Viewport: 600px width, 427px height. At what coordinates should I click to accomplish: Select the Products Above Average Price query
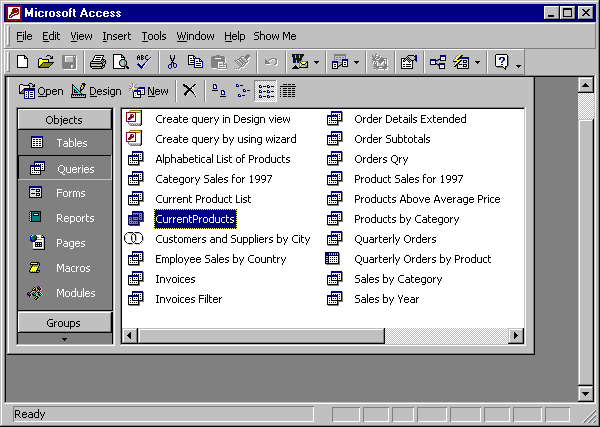(x=427, y=199)
